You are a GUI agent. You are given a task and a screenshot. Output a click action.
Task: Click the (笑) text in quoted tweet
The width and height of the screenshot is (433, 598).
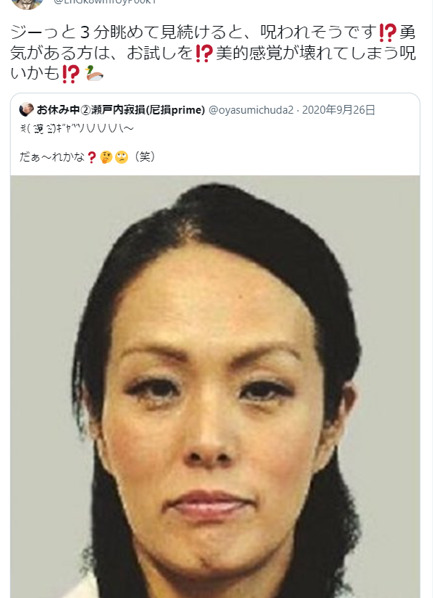pos(145,157)
